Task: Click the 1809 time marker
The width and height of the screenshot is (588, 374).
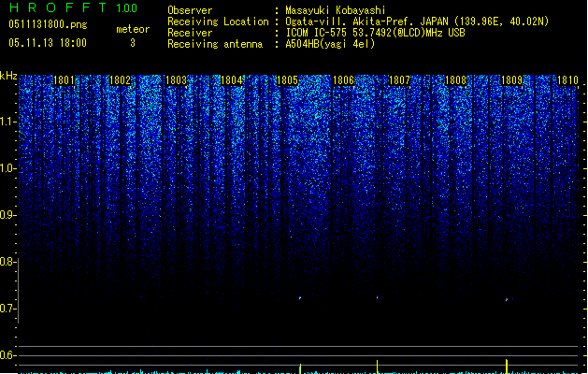Action: pyautogui.click(x=511, y=80)
